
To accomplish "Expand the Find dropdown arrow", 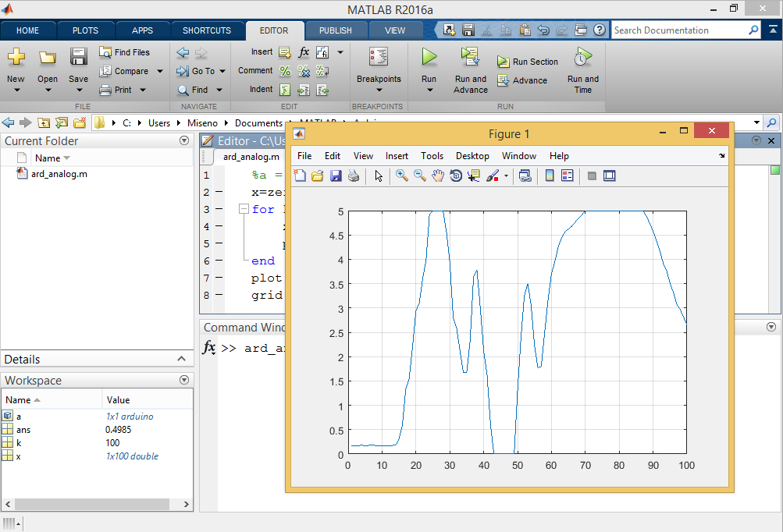I will pos(219,90).
